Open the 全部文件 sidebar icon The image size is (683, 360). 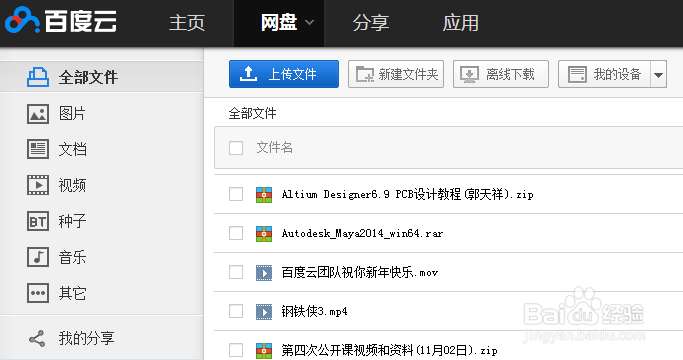[x=38, y=77]
